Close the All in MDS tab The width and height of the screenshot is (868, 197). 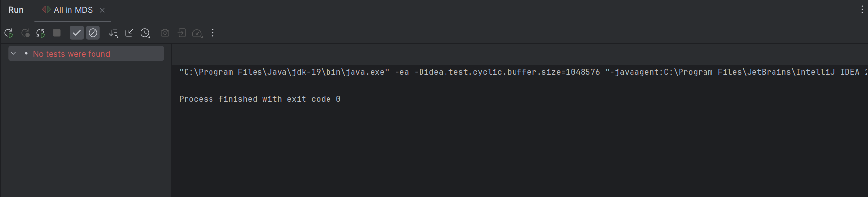pyautogui.click(x=102, y=10)
